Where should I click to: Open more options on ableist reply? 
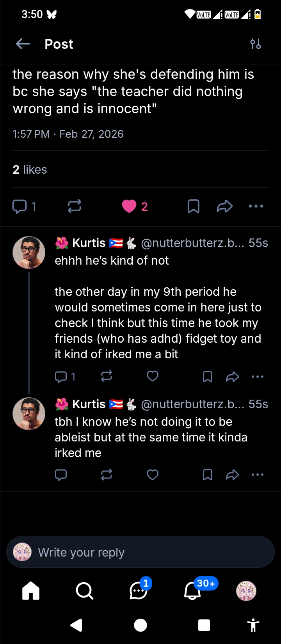coord(258,475)
